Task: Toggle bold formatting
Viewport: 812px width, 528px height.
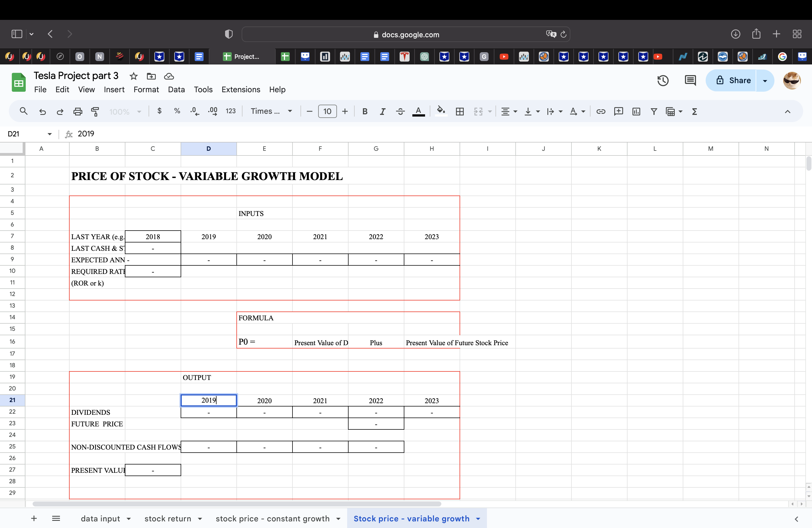Action: [365, 112]
